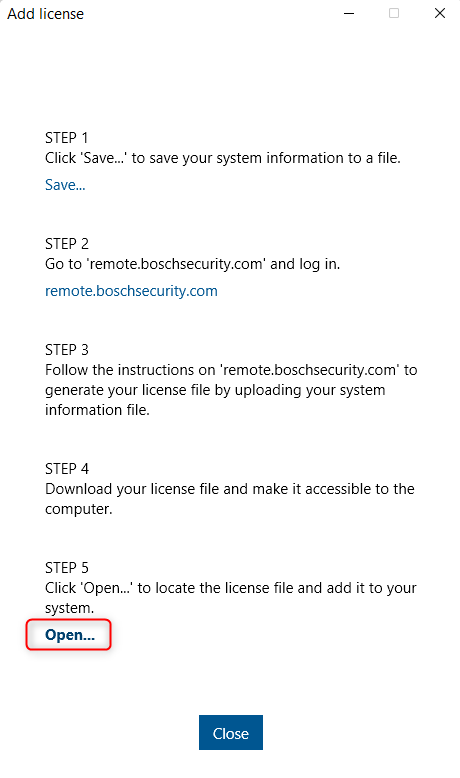This screenshot has width=460, height=778.
Task: Click the 'generate your license file' text line
Action: pos(215,390)
